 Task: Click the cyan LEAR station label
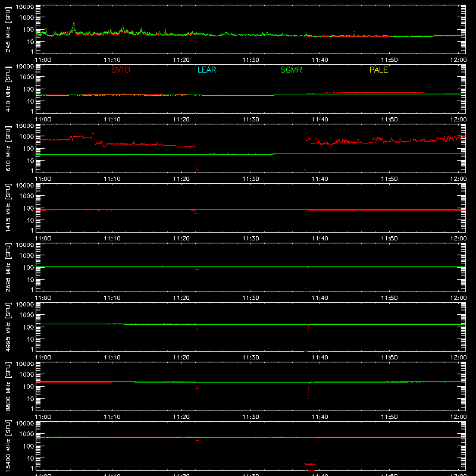click(206, 70)
